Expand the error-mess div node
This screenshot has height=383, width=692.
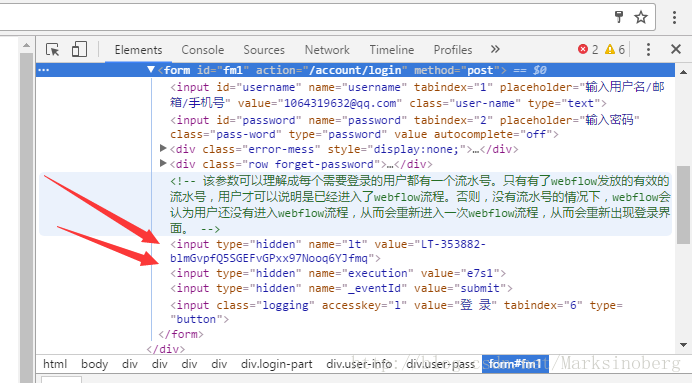point(163,148)
